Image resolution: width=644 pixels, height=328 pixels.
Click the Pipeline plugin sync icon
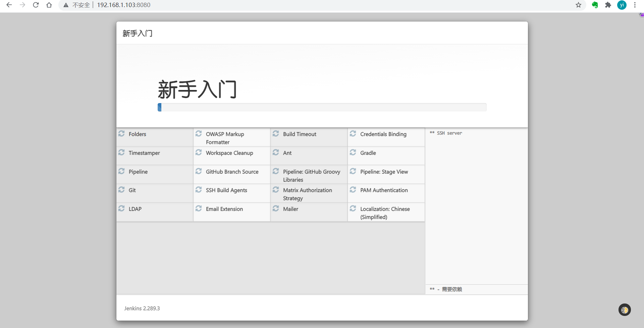coord(121,171)
